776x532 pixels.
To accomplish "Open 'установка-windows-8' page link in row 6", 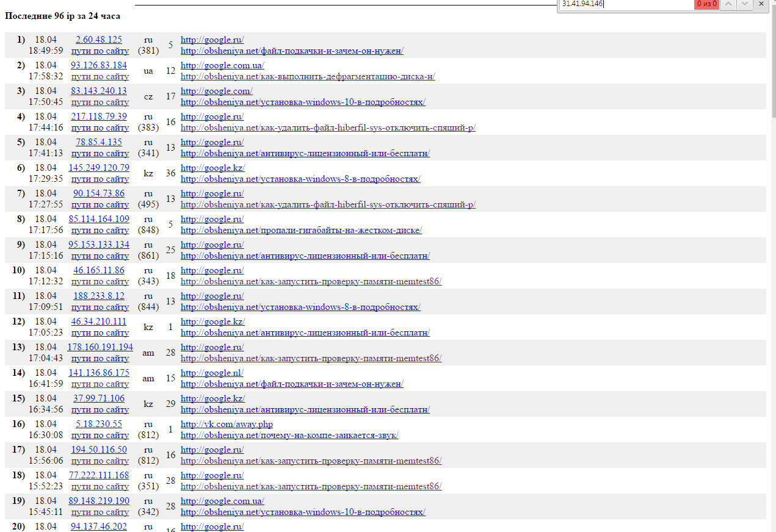I will tap(300, 179).
